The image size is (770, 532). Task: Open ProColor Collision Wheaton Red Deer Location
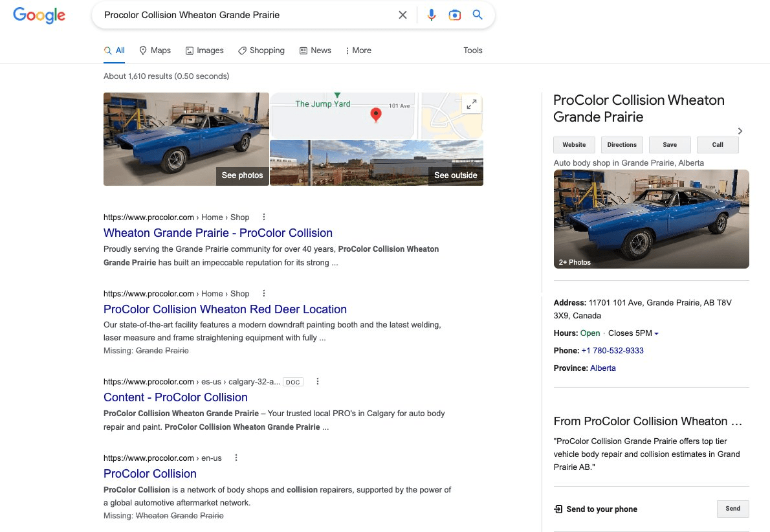click(x=225, y=309)
